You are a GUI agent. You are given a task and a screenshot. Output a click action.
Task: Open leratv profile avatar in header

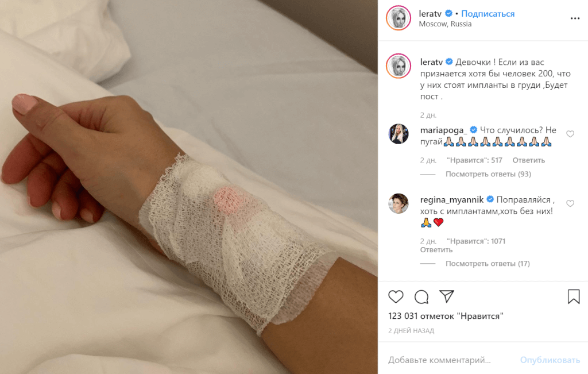399,18
